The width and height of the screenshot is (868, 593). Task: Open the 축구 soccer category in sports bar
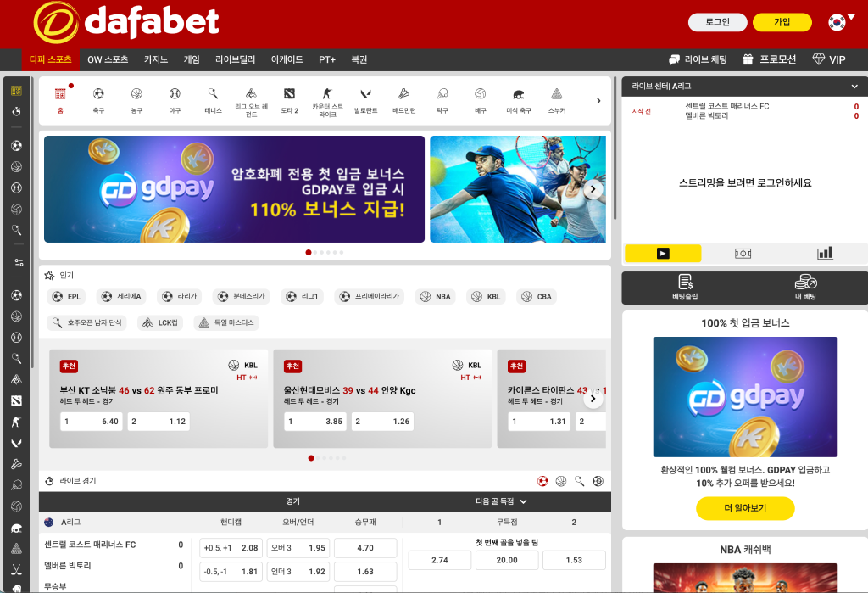(x=98, y=100)
